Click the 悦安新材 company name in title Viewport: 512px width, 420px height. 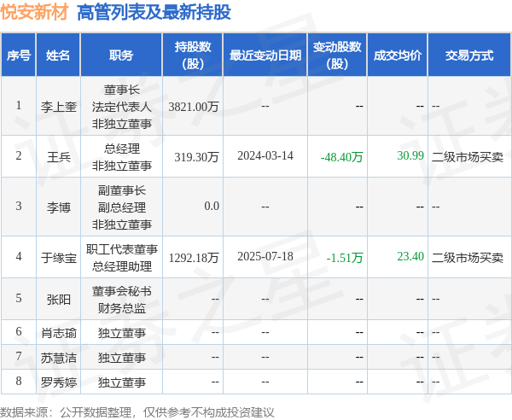34,13
